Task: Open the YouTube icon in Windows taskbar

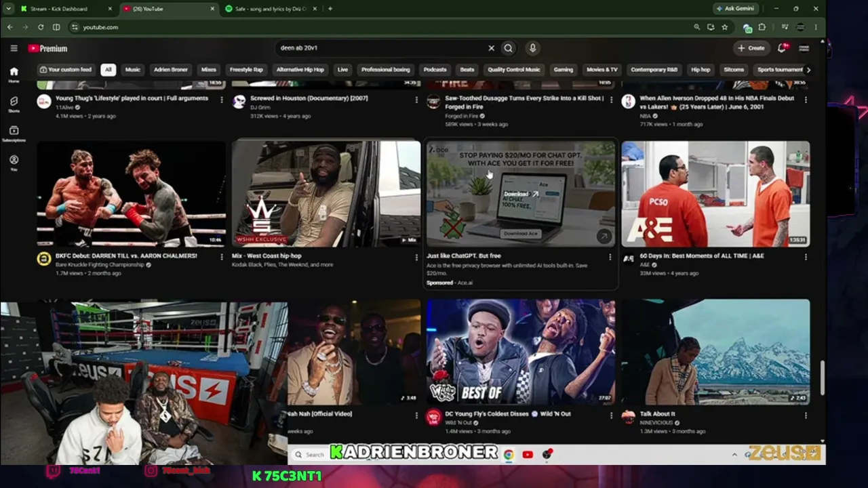Action: click(x=528, y=455)
